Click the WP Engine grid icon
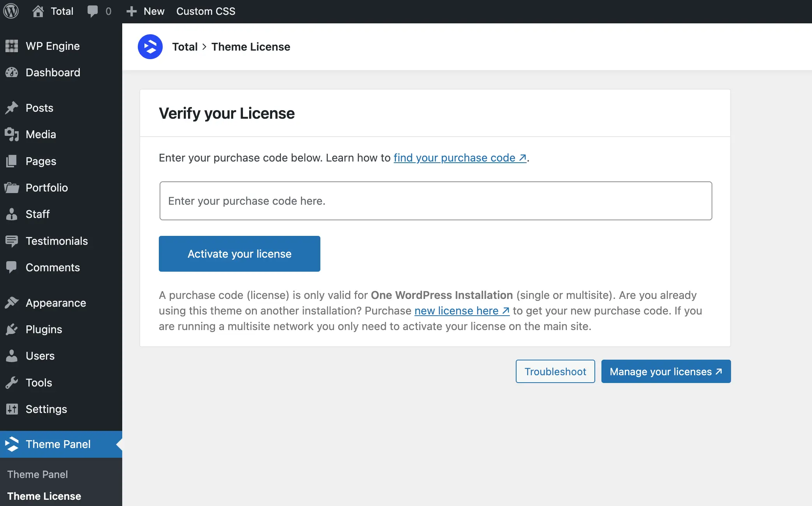Viewport: 812px width, 506px height. [x=12, y=46]
